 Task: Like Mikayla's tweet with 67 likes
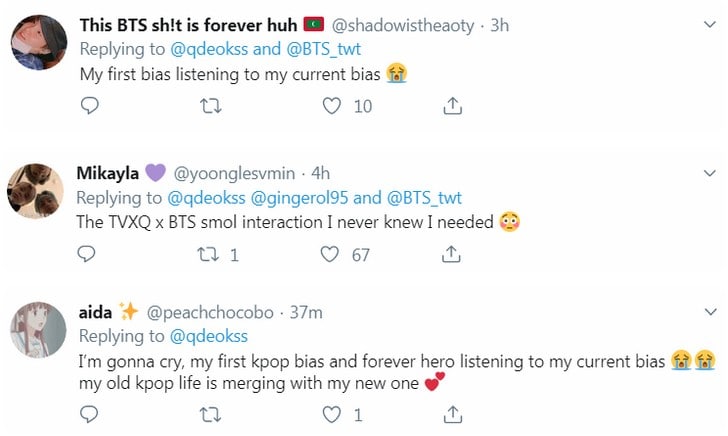(331, 255)
